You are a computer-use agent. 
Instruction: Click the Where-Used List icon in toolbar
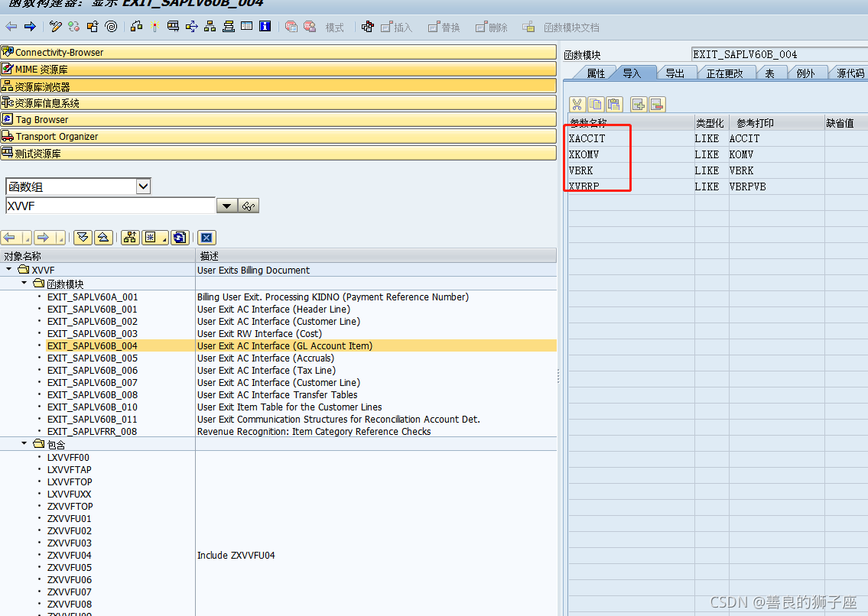point(191,27)
